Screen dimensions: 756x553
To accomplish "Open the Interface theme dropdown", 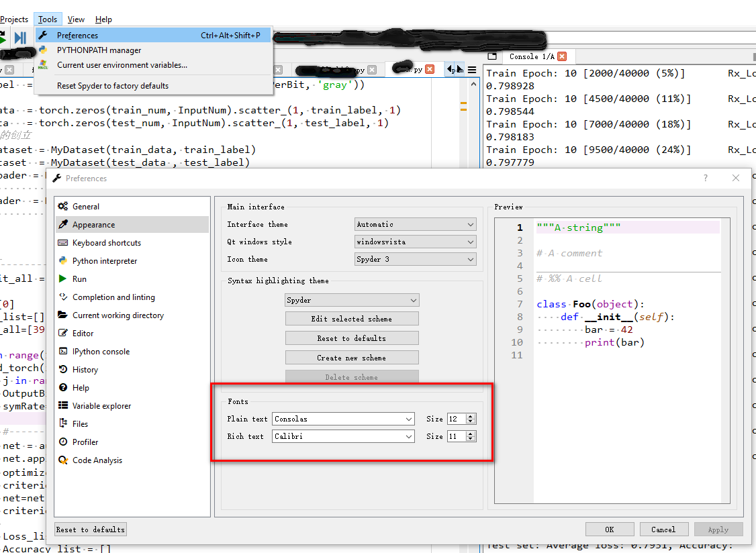I will click(415, 224).
